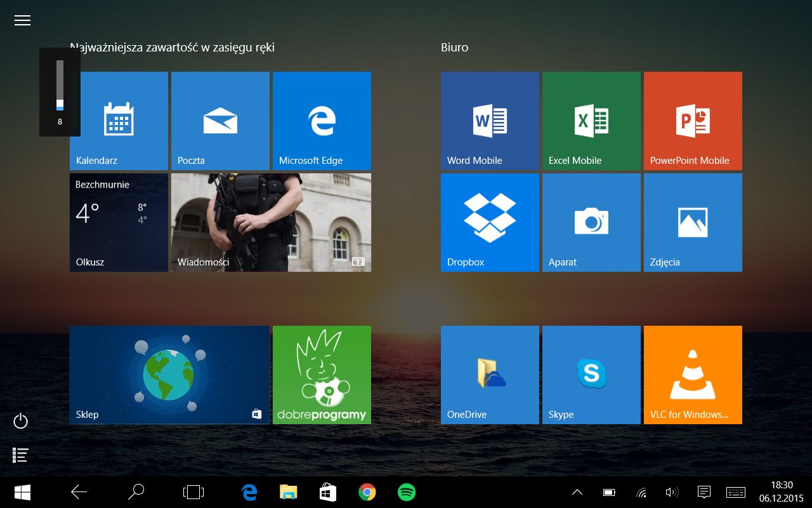Open the OneDrive tile
Viewport: 812px width, 508px height.
pos(490,375)
